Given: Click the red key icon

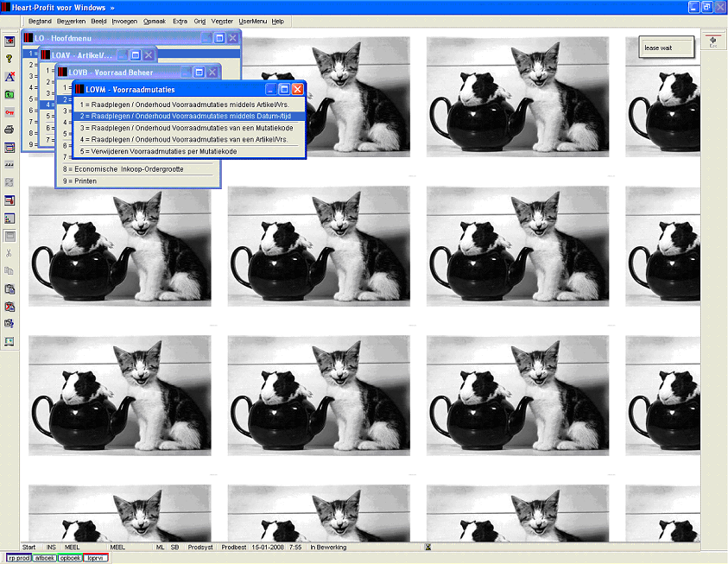Looking at the screenshot, I should [9, 112].
